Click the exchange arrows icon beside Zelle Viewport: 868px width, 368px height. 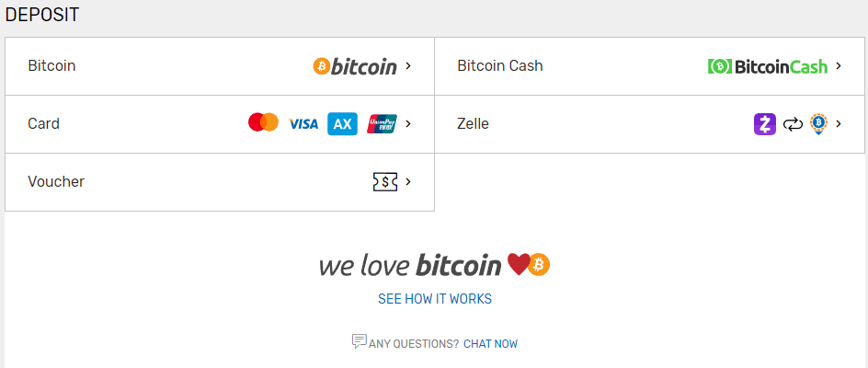[793, 125]
